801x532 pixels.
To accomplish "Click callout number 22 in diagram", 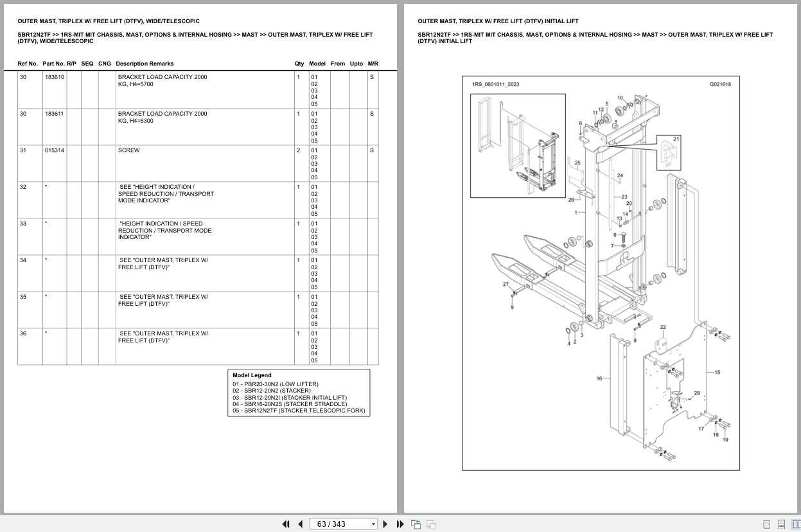I will [663, 328].
